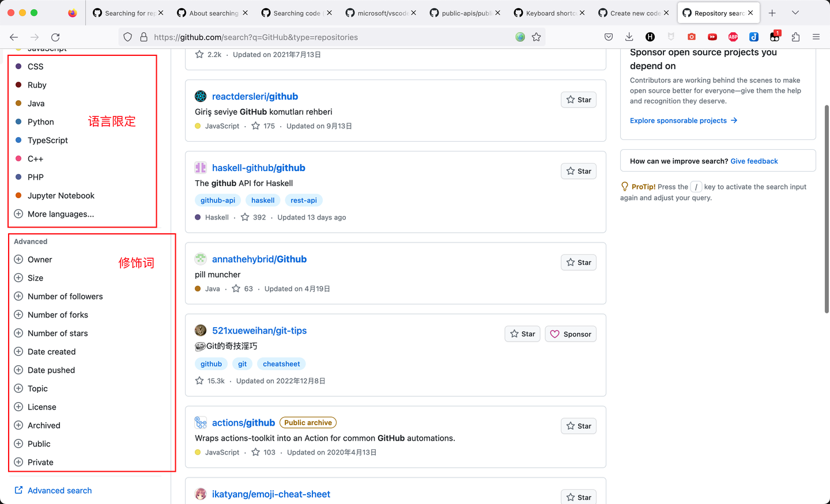This screenshot has height=504, width=830.
Task: Click the browser reload icon
Action: 55,37
